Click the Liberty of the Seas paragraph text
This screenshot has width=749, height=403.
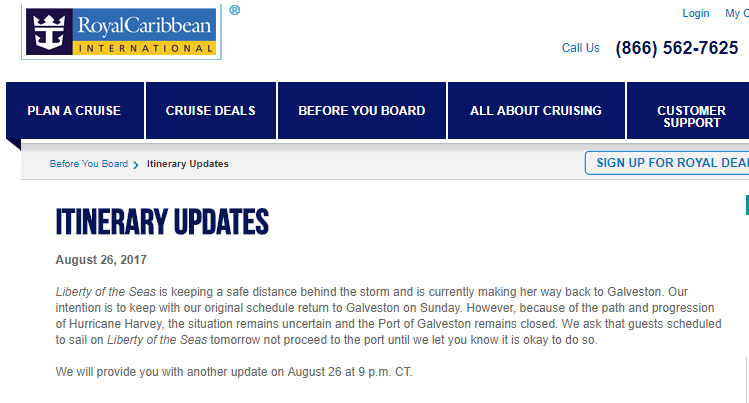pos(388,316)
